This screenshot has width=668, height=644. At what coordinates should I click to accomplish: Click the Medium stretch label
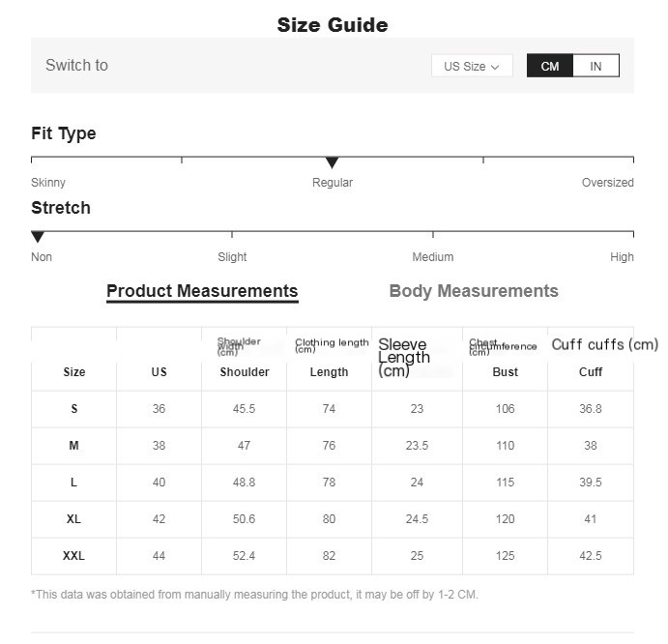click(433, 257)
